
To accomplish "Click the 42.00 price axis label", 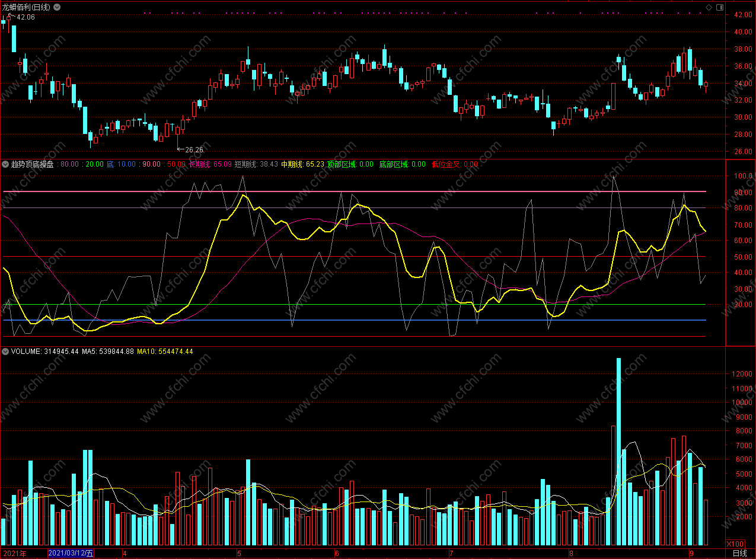I will click(x=744, y=15).
